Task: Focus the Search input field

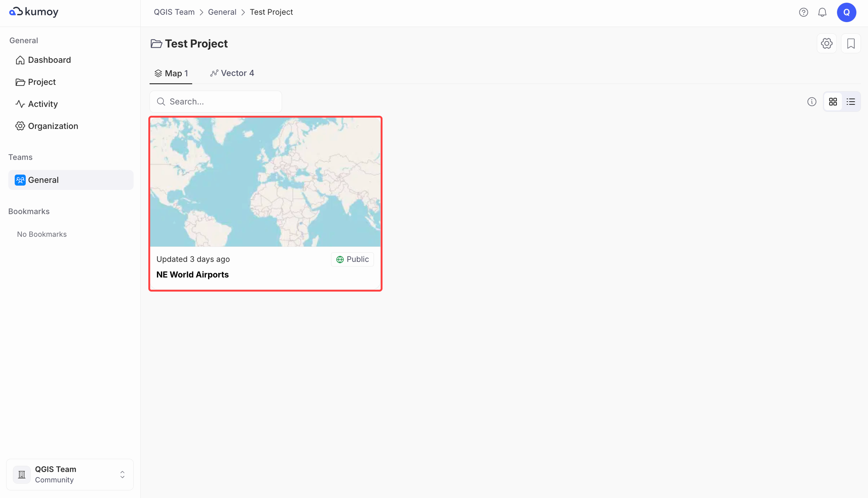Action: coord(221,102)
